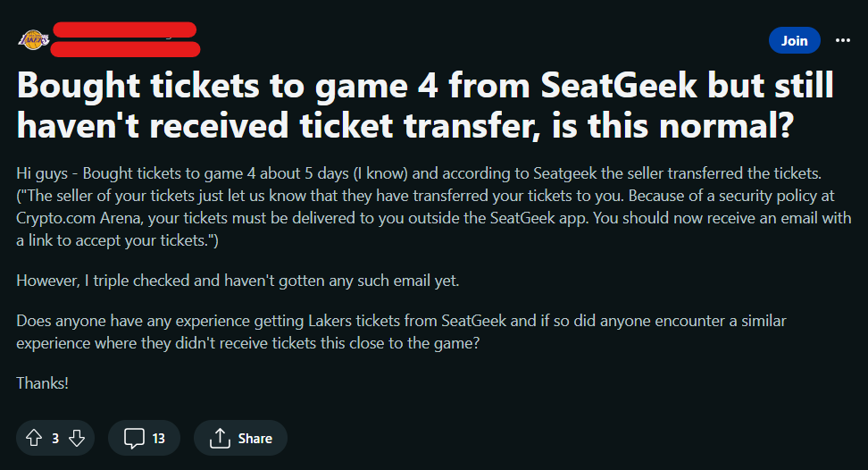The height and width of the screenshot is (470, 868).
Task: Click the vote score number 3
Action: (55, 439)
